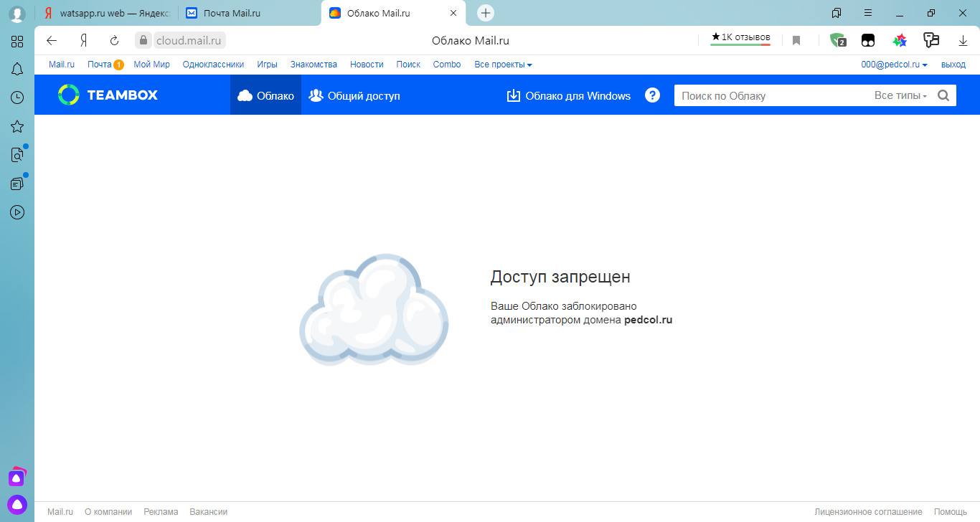Screen dimensions: 980x522
Task: Open the 000@pedcol.ru account dropdown
Action: pos(895,65)
